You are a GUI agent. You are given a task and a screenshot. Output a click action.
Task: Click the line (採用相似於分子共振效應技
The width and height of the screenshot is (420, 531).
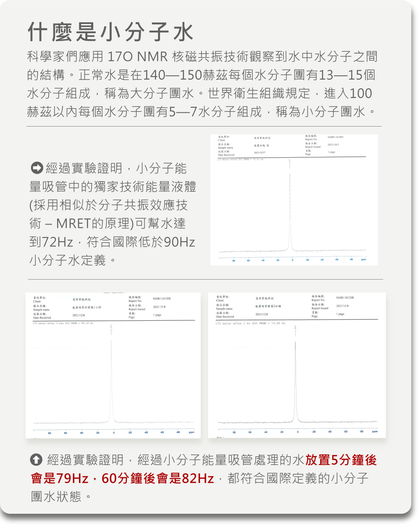(x=108, y=205)
